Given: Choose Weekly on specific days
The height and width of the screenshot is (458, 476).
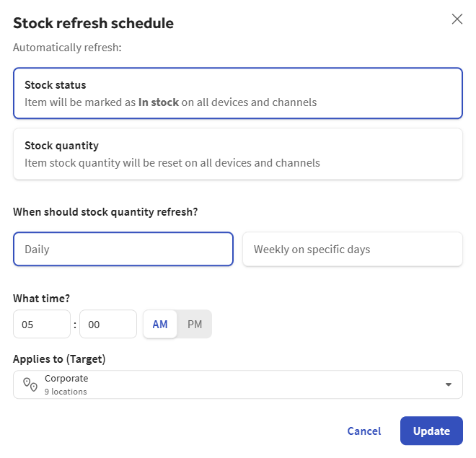Looking at the screenshot, I should 352,250.
